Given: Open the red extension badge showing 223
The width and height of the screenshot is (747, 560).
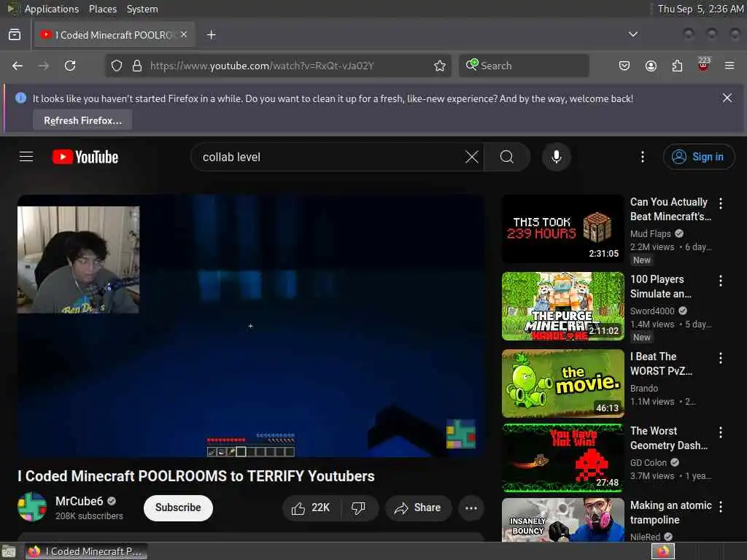Looking at the screenshot, I should click(704, 65).
